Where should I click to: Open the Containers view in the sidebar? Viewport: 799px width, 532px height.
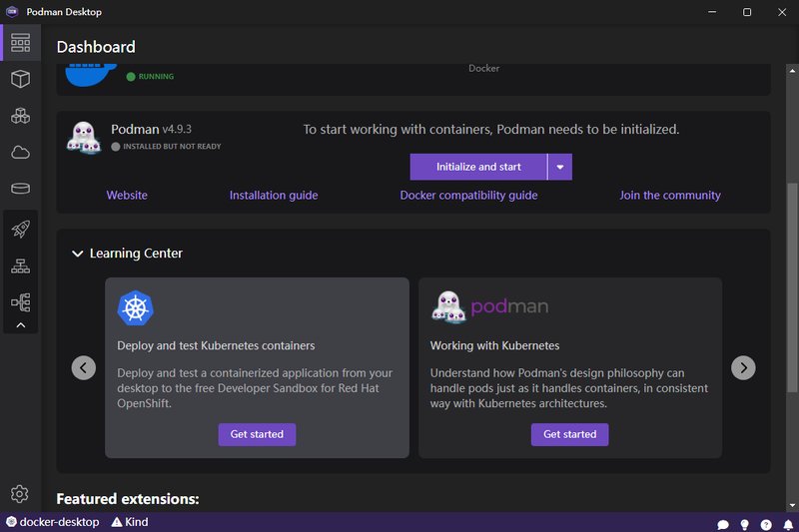pyautogui.click(x=20, y=79)
